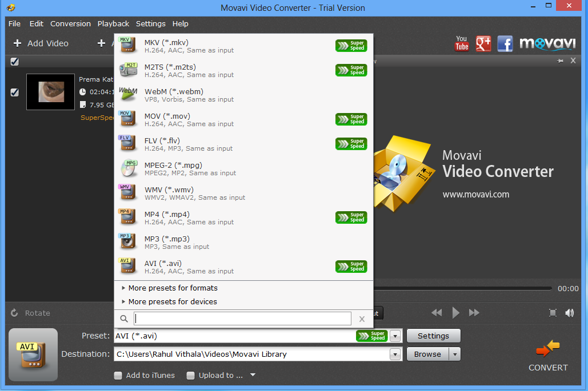Open the Settings menu
The height and width of the screenshot is (391, 588).
point(150,23)
